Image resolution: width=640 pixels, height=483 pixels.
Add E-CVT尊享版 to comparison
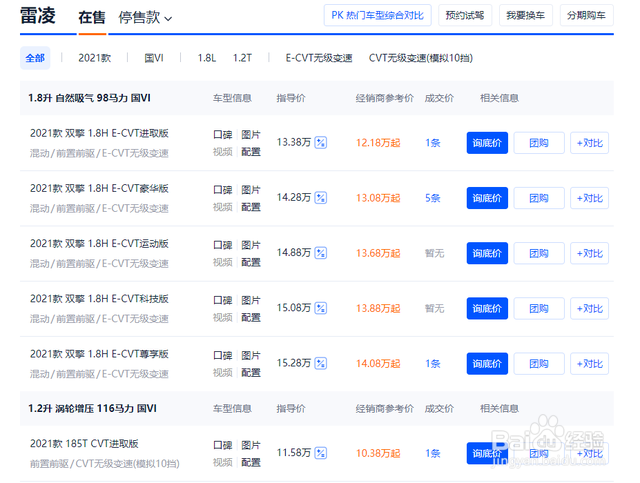pyautogui.click(x=589, y=363)
